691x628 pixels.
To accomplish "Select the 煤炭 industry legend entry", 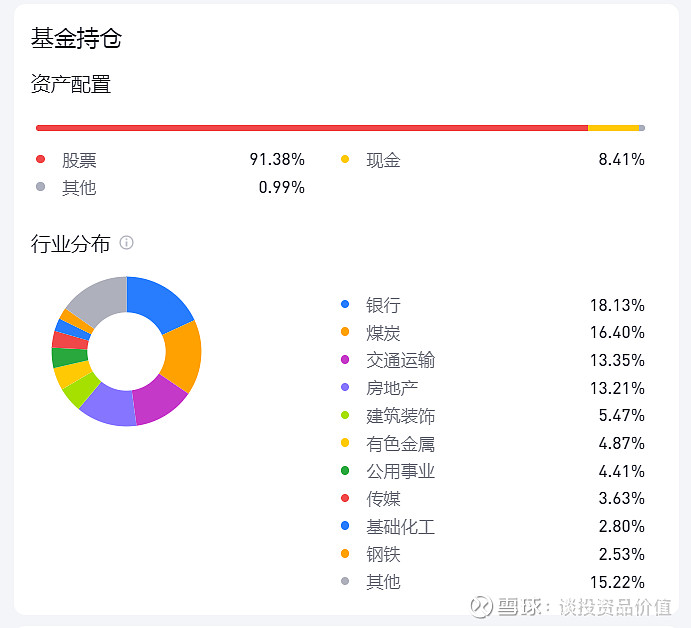I will (x=383, y=332).
